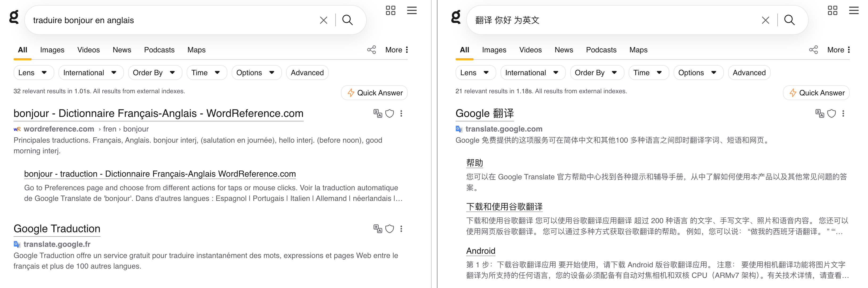Open Order By dropdown in right window
The width and height of the screenshot is (868, 288).
tap(597, 73)
